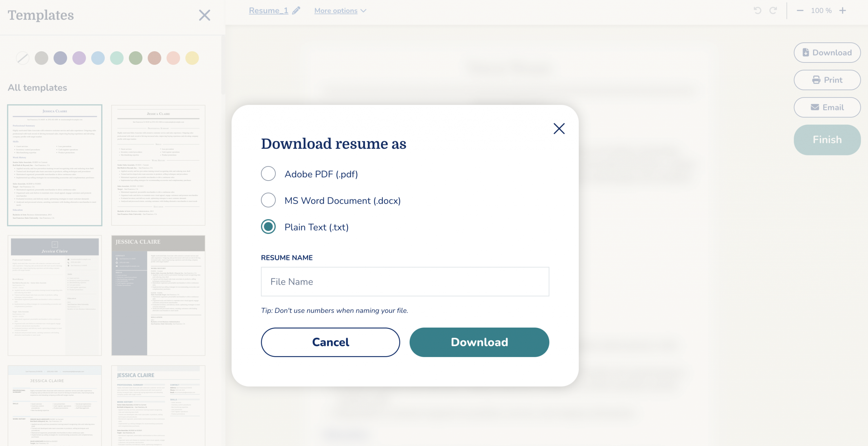Pick the peach pink color swatch

[x=173, y=58]
